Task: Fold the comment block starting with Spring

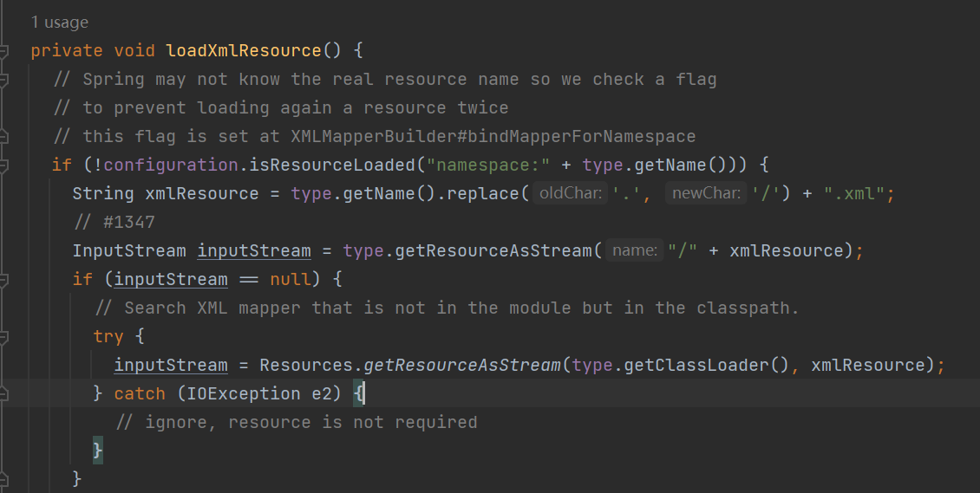Action: tap(3, 80)
